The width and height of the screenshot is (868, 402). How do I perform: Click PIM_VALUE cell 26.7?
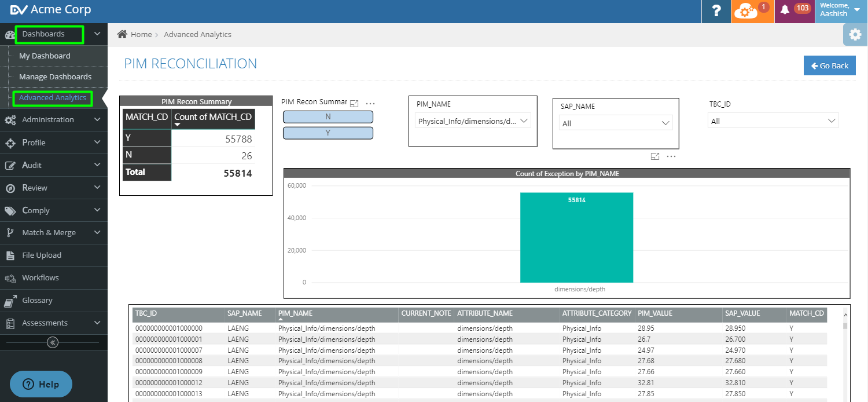click(x=646, y=339)
